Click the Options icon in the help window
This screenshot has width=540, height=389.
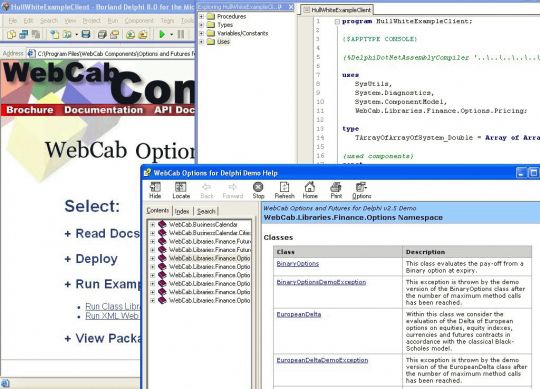361,190
